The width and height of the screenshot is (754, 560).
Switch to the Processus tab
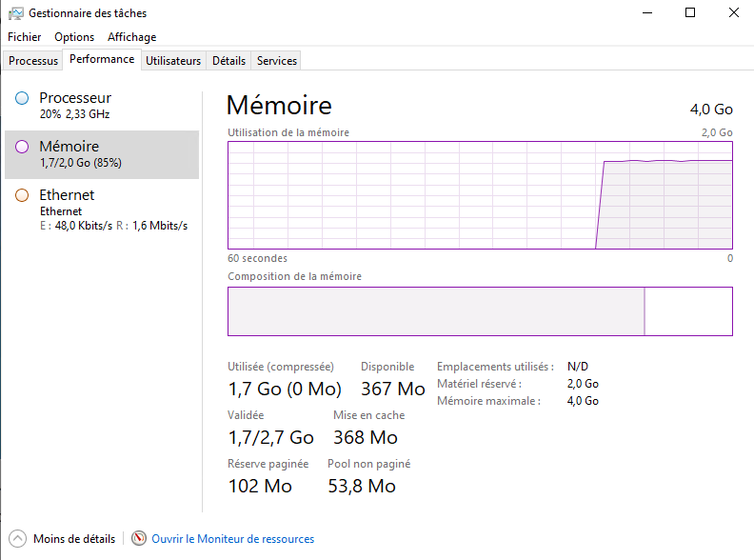(33, 61)
